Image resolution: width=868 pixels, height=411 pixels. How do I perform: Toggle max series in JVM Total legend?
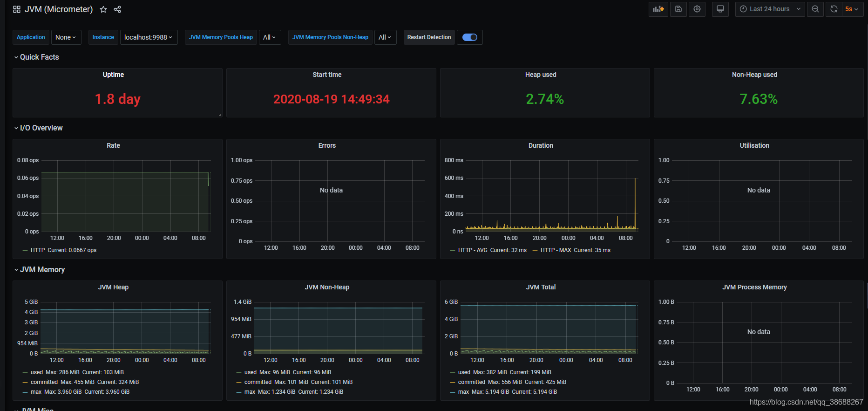(463, 392)
